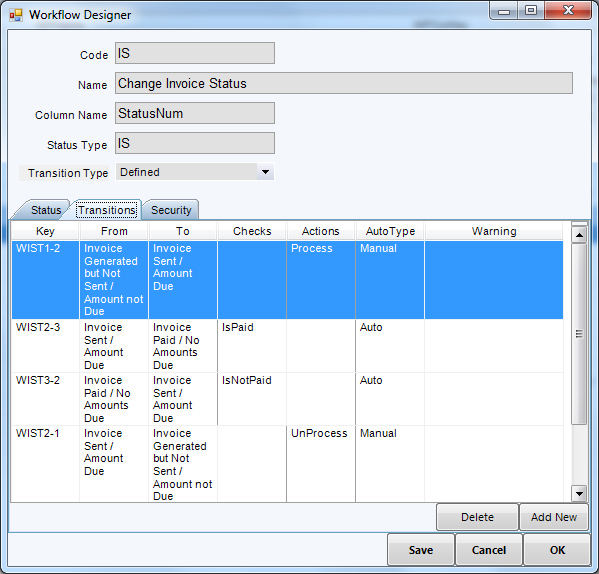Image resolution: width=599 pixels, height=574 pixels.
Task: Switch to the Security tab
Action: pyautogui.click(x=171, y=210)
